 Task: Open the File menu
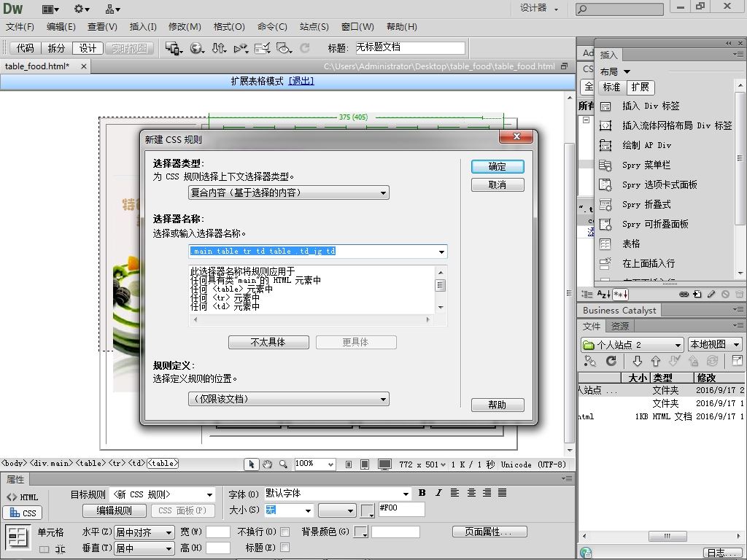tap(20, 27)
